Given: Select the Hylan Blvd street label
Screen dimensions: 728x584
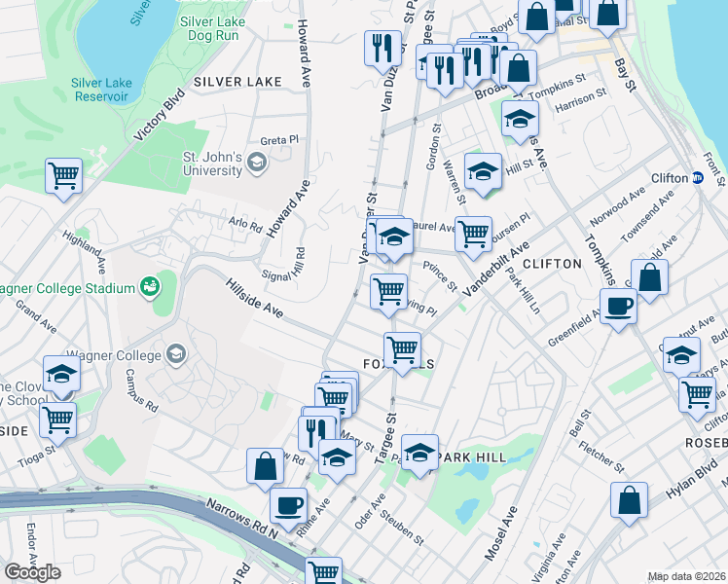Looking at the screenshot, I should coord(692,479).
